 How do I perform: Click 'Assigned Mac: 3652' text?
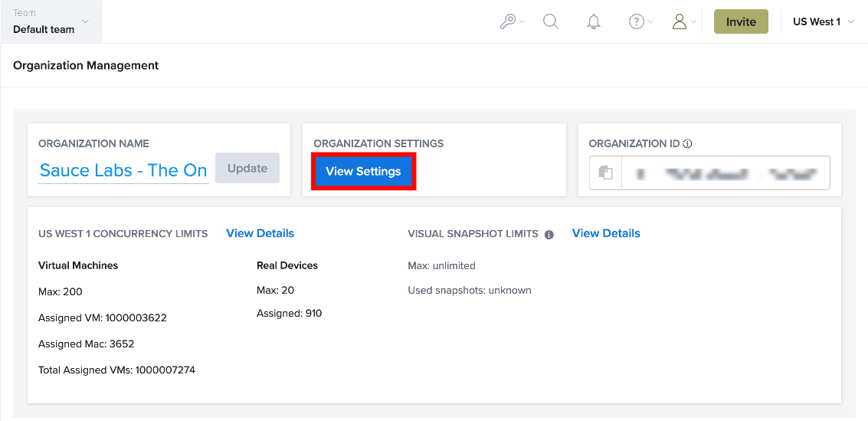[87, 344]
